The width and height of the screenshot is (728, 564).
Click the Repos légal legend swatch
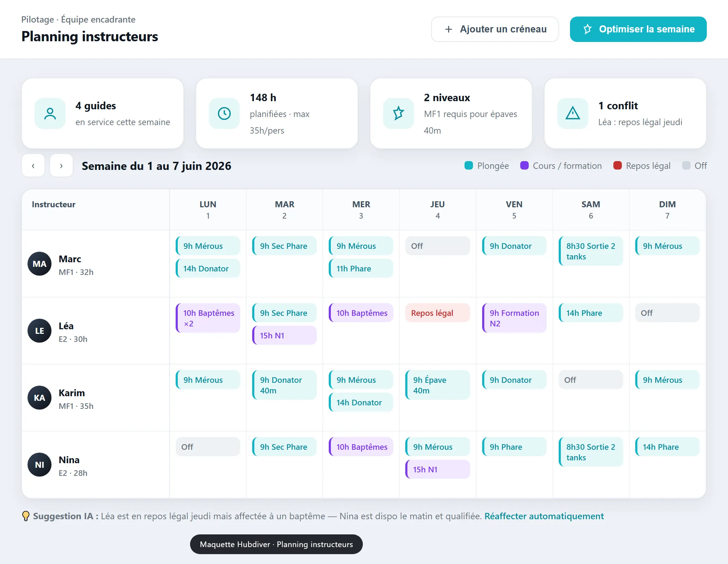(x=618, y=165)
